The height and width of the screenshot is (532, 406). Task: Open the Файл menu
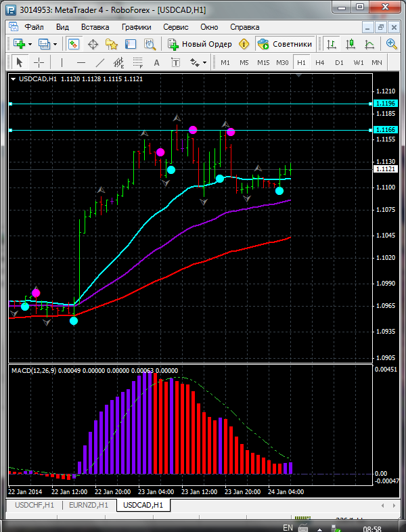click(x=35, y=27)
